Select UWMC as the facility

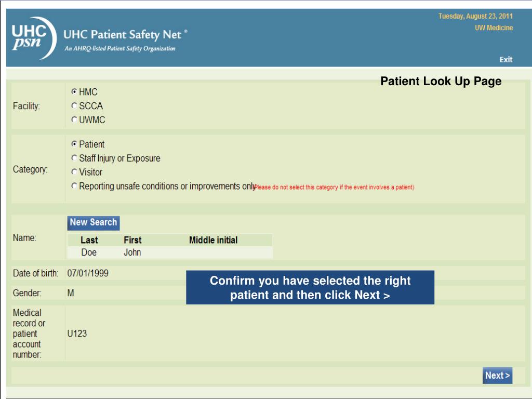pyautogui.click(x=74, y=119)
